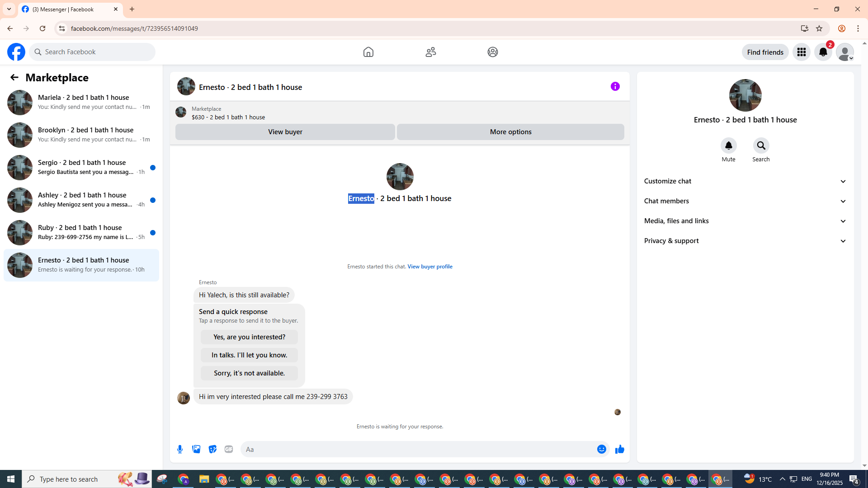The height and width of the screenshot is (488, 868).
Task: Open the account profile menu
Action: [845, 52]
